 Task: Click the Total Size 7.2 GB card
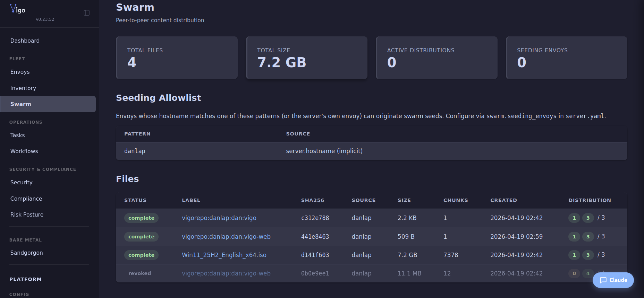[x=307, y=58]
